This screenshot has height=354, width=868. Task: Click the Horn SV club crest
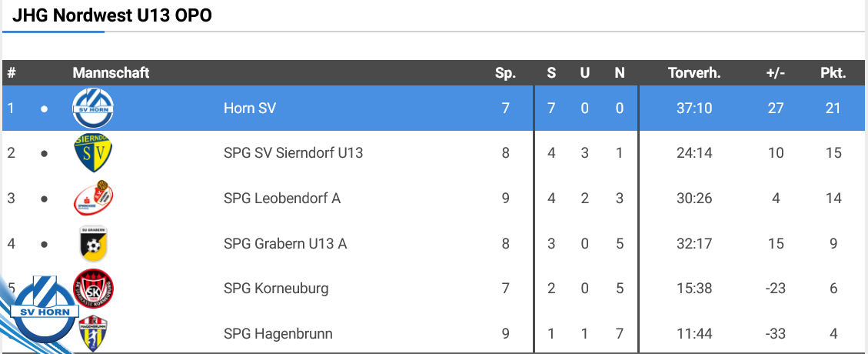pos(93,109)
